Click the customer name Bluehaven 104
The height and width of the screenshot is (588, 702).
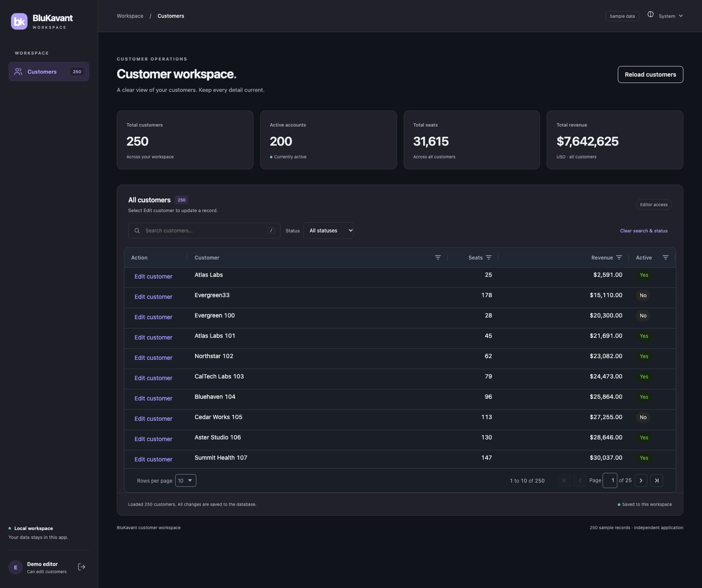[x=215, y=397]
